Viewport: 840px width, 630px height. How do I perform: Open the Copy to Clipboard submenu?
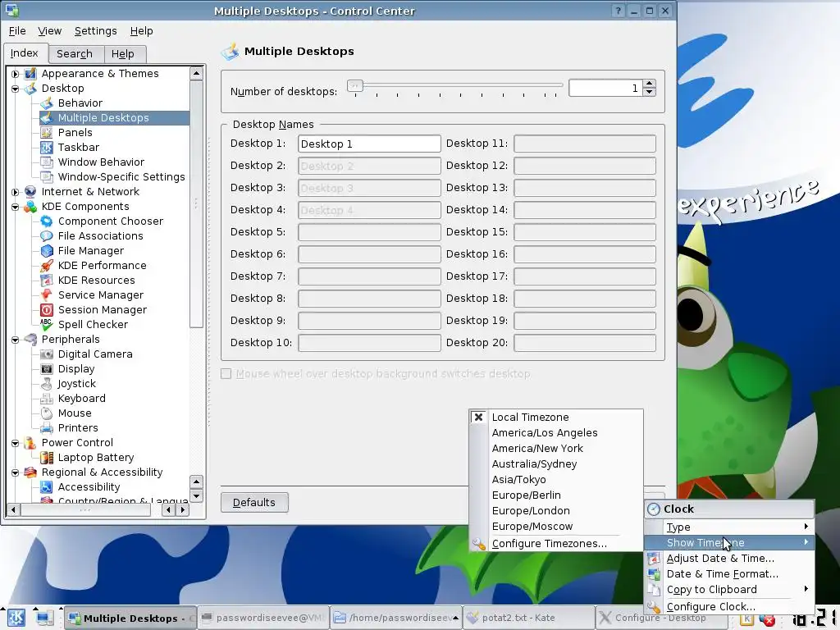coord(729,589)
